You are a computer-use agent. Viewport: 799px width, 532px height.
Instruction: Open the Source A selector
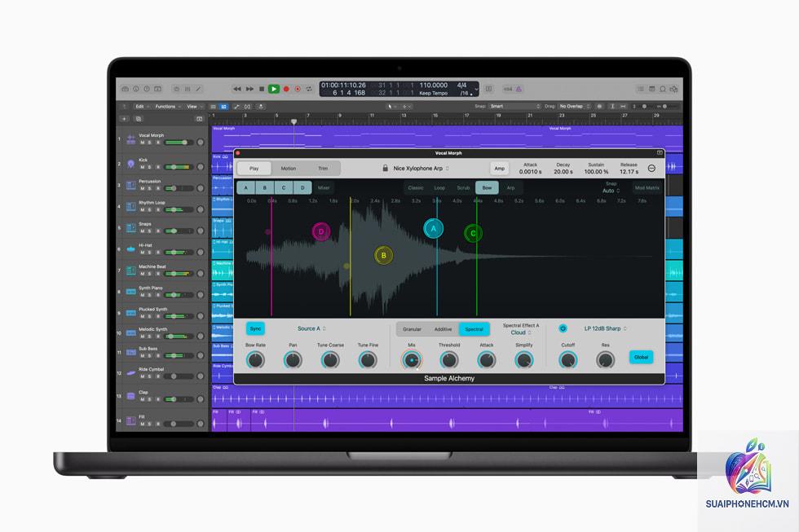[311, 328]
